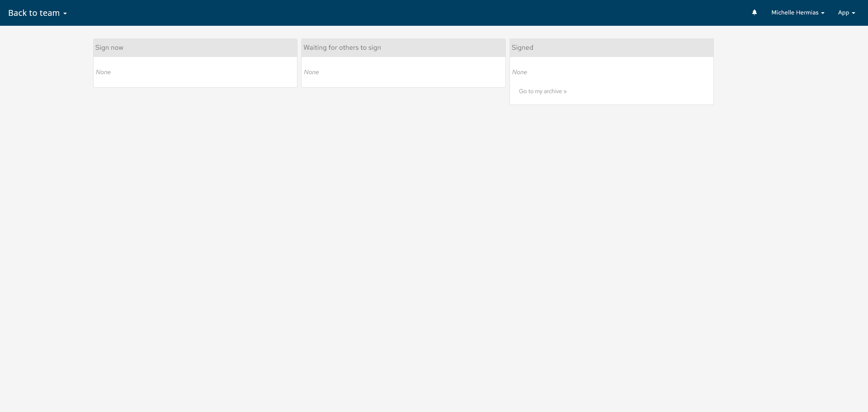Click None under Waiting for others to sign

(x=311, y=72)
